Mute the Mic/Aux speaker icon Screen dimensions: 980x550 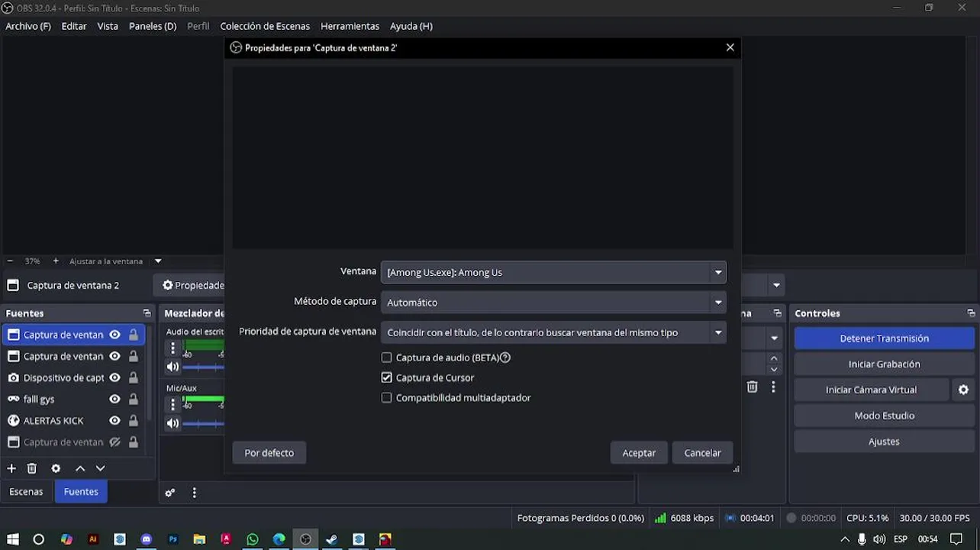tap(173, 423)
